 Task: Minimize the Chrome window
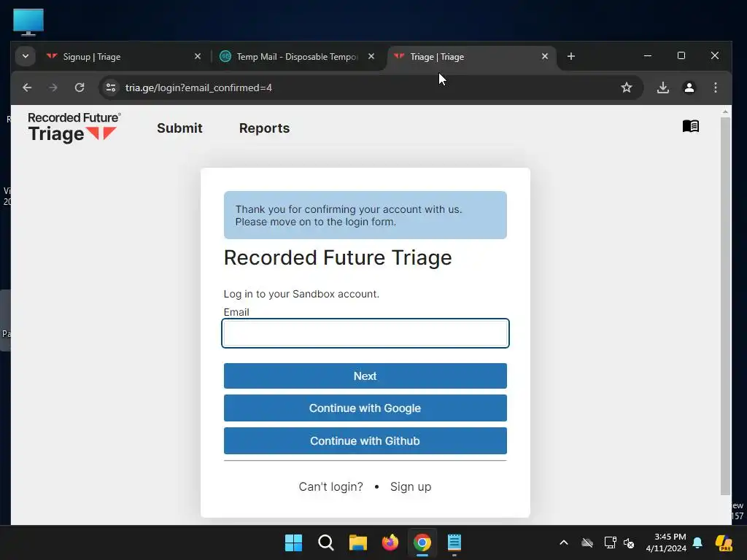click(648, 55)
